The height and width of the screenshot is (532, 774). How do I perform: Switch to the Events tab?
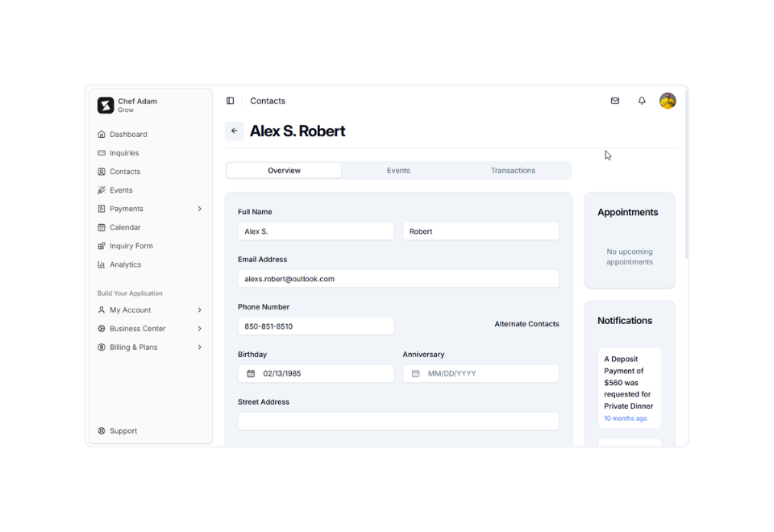(x=398, y=171)
